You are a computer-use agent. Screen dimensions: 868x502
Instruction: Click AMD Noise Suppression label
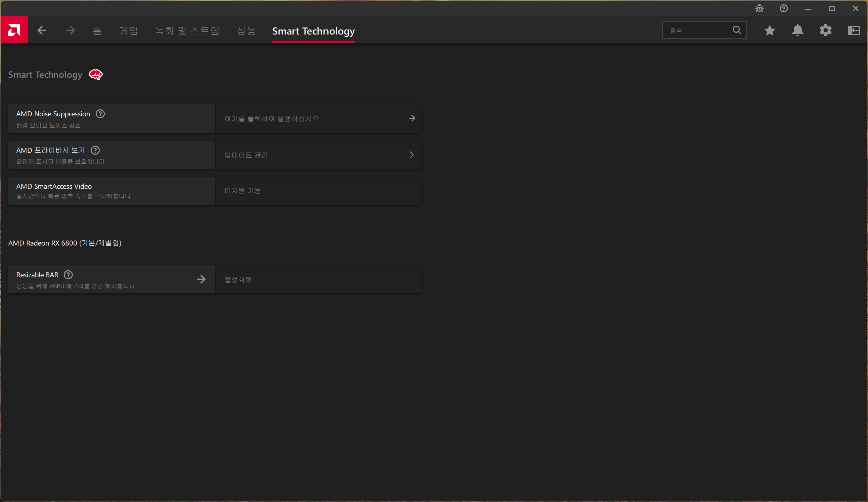point(53,114)
